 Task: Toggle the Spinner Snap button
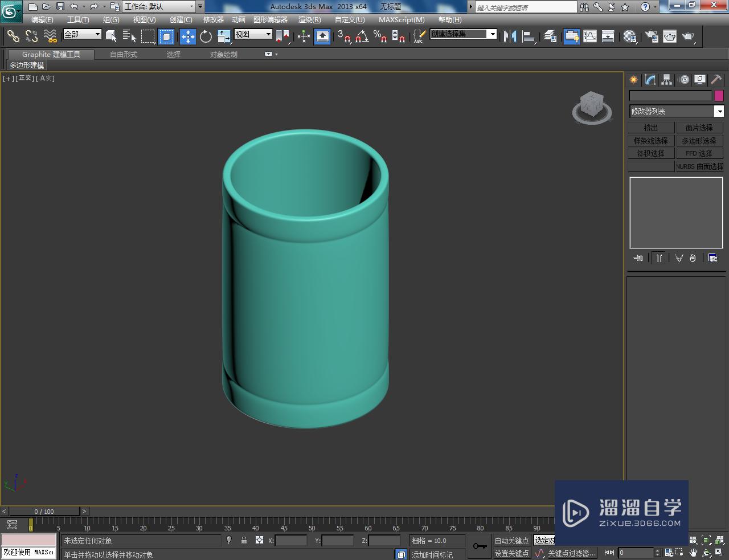[x=399, y=36]
